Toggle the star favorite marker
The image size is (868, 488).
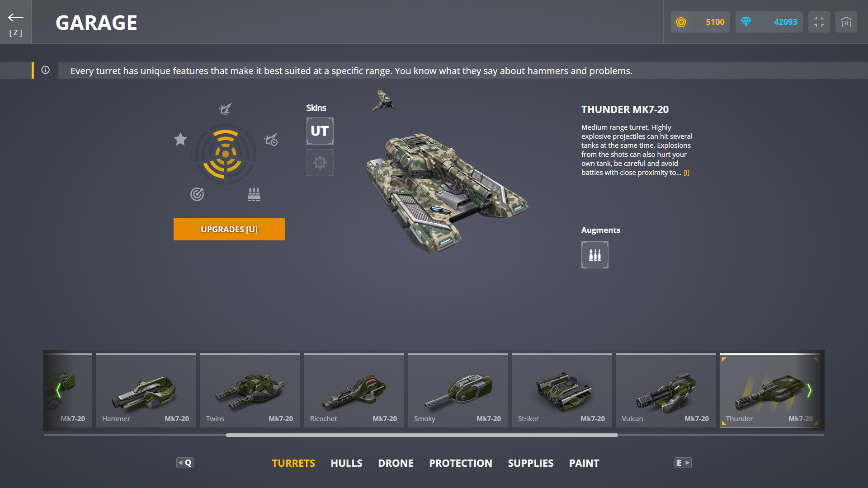click(180, 140)
